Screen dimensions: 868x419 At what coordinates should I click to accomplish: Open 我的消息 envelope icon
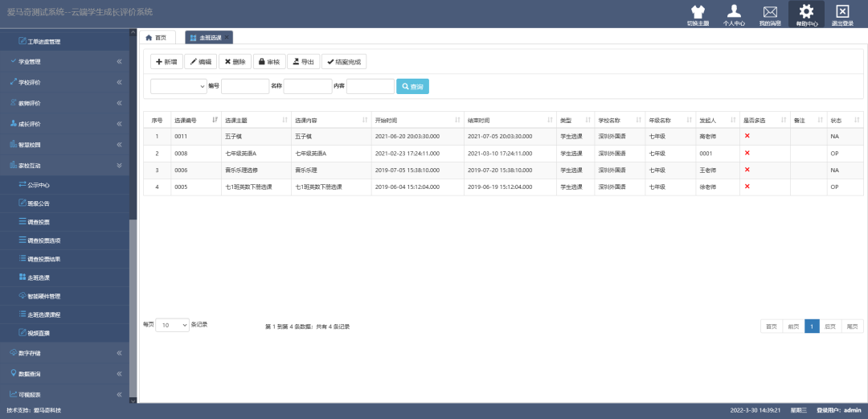770,11
